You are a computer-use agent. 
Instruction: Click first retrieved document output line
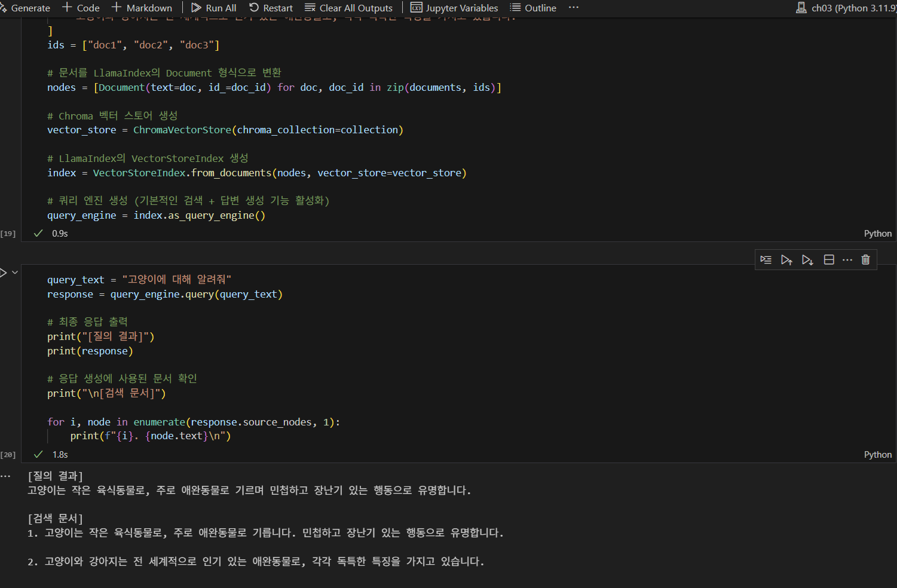tap(265, 532)
